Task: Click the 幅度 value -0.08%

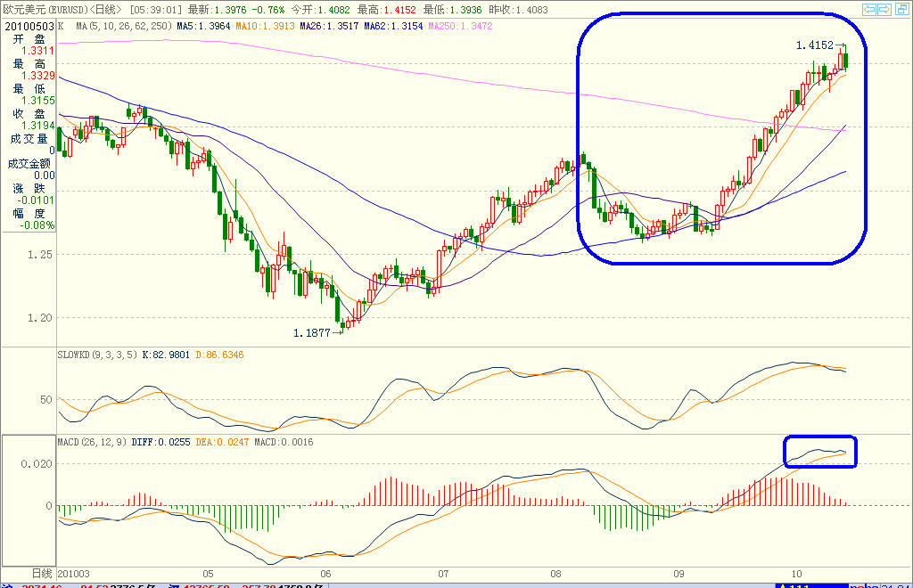Action: pos(37,225)
